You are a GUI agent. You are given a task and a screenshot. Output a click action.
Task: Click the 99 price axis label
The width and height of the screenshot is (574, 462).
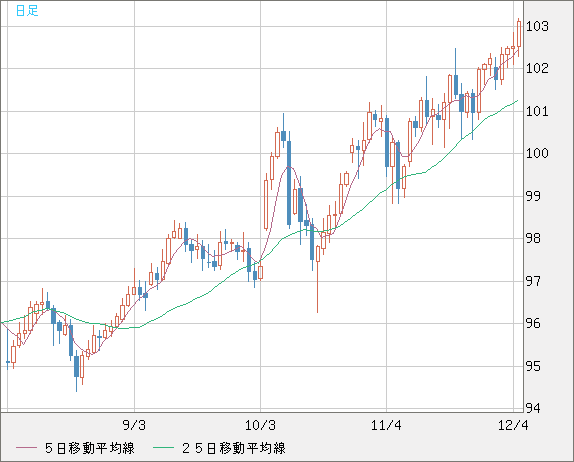(533, 196)
